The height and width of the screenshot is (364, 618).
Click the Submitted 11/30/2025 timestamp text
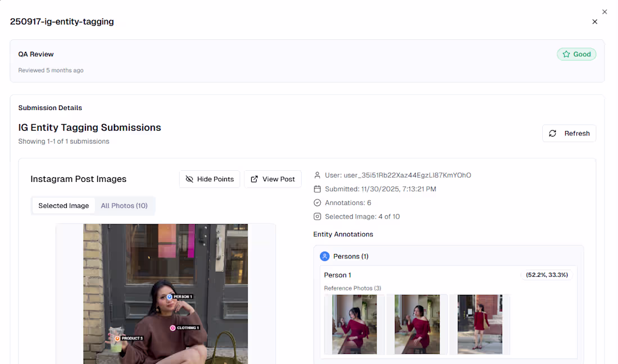(380, 189)
